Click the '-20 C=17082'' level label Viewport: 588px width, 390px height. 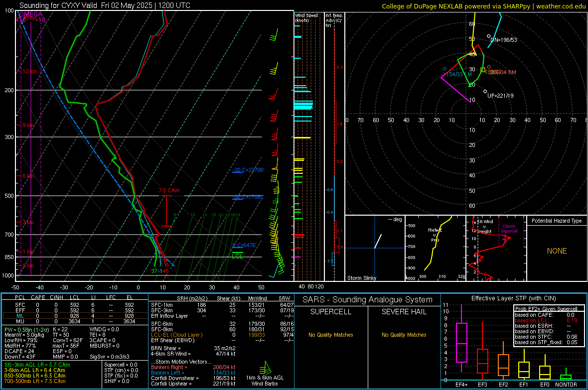[x=248, y=197]
